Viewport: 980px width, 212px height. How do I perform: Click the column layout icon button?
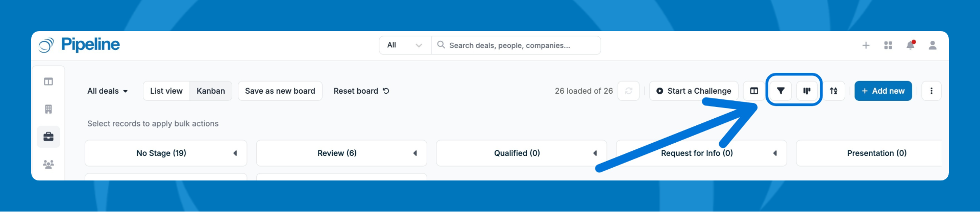point(754,91)
